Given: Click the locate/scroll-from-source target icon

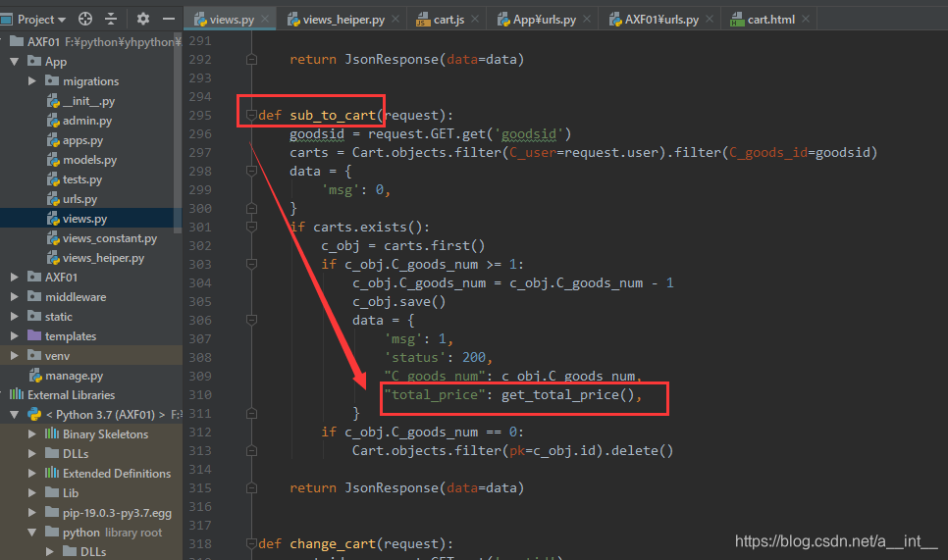Looking at the screenshot, I should [85, 19].
